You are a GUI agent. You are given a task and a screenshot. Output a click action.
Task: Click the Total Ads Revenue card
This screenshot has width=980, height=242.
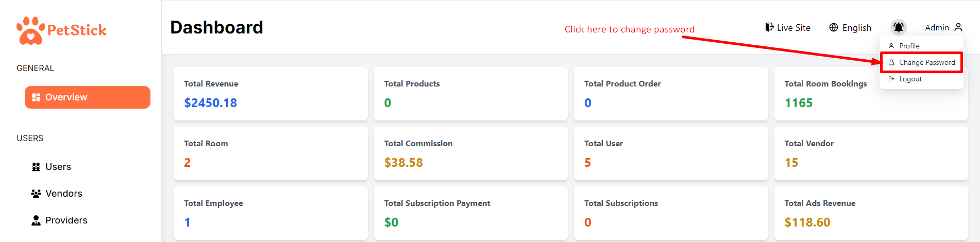coord(871,213)
